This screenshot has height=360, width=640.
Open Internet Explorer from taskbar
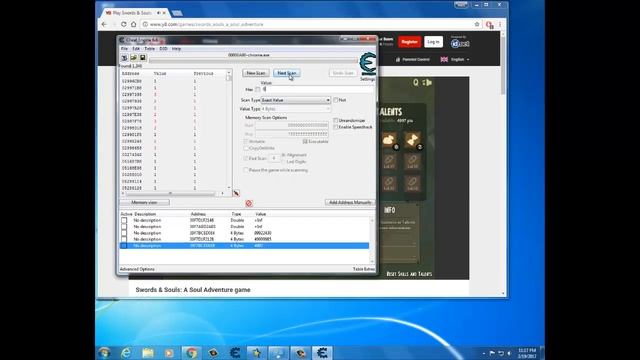click(126, 353)
